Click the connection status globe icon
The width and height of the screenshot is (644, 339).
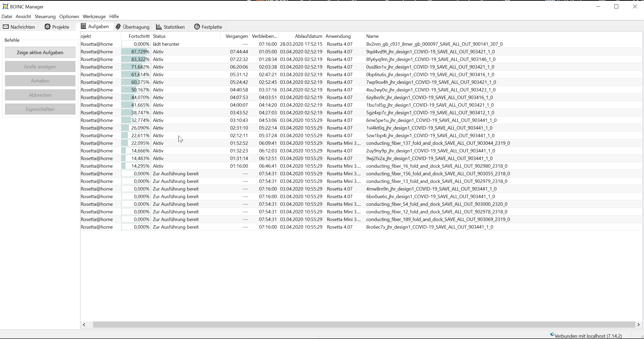552,335
